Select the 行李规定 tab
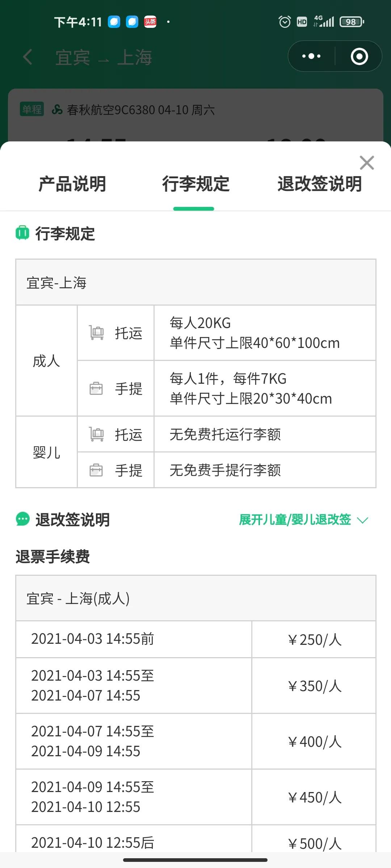The height and width of the screenshot is (868, 391). 195,184
